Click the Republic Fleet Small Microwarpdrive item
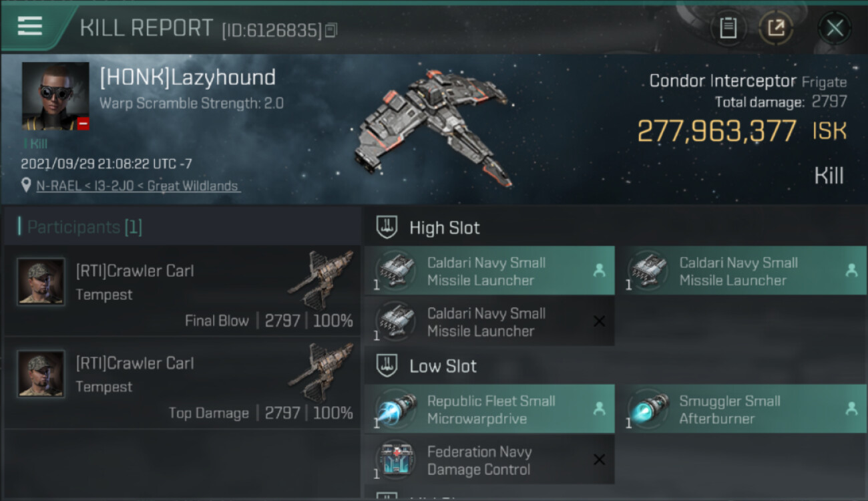This screenshot has height=501, width=868. (x=489, y=409)
